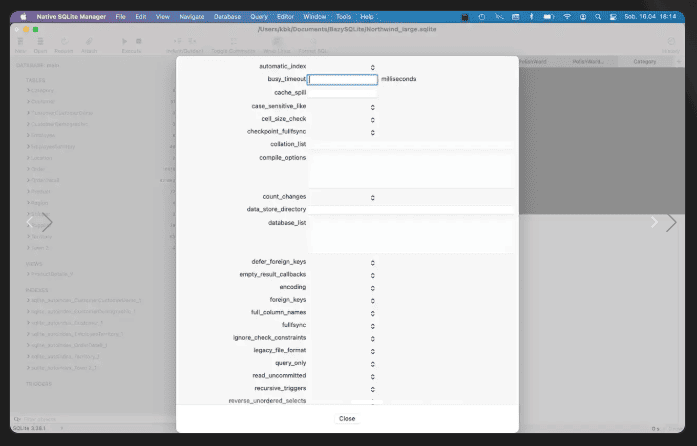Click the Execute play icon
This screenshot has height=446, width=697.
point(124,41)
